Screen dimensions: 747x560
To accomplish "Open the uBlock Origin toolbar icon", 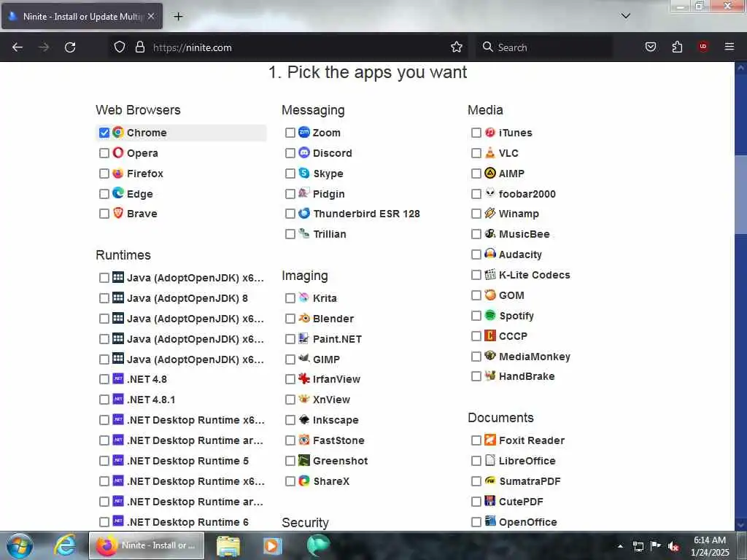I will (703, 47).
